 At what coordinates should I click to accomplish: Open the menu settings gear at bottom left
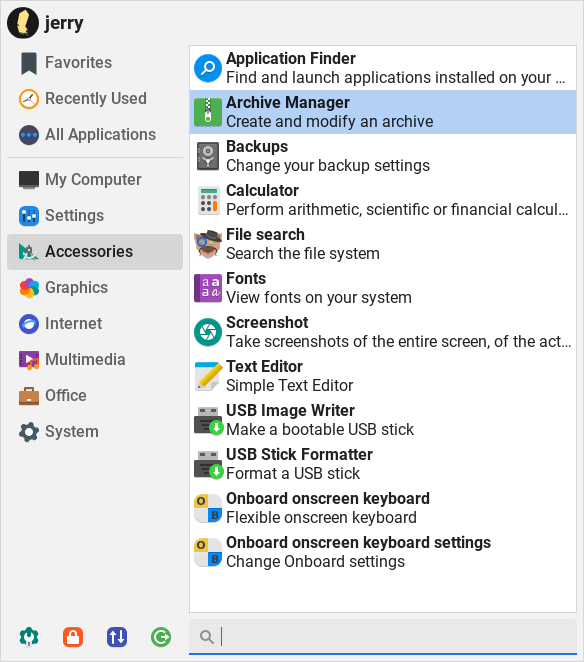(29, 637)
